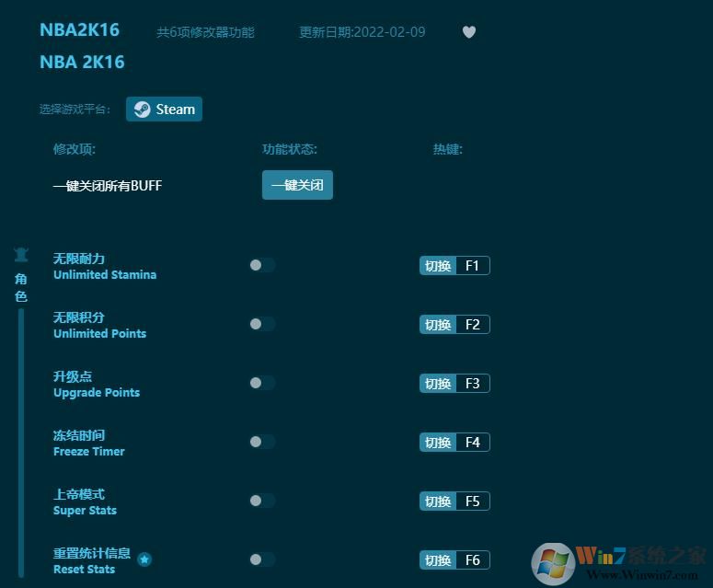713x588 pixels.
Task: Click the 共6项修改器功能 text
Action: 205,32
